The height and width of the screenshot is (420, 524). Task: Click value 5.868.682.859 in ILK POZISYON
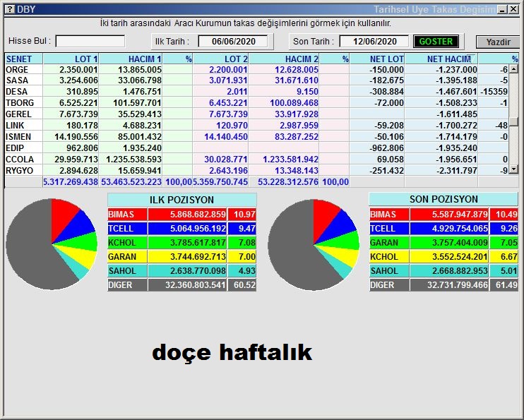[198, 214]
